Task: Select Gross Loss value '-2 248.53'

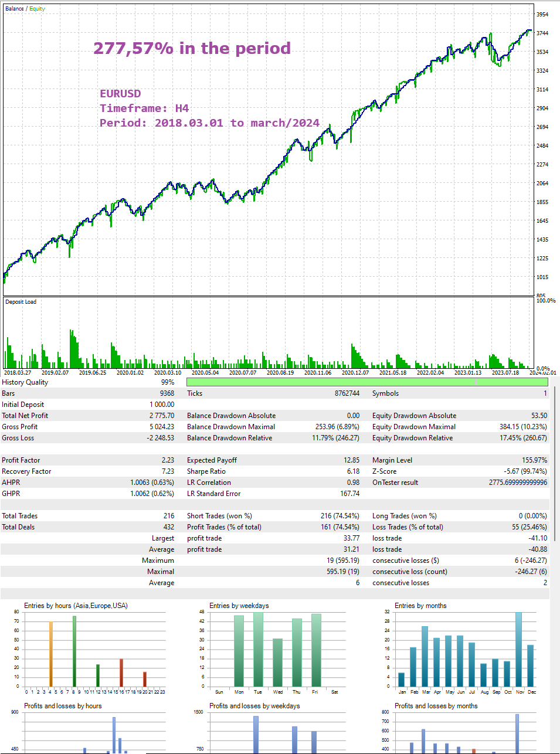Action: pyautogui.click(x=161, y=438)
